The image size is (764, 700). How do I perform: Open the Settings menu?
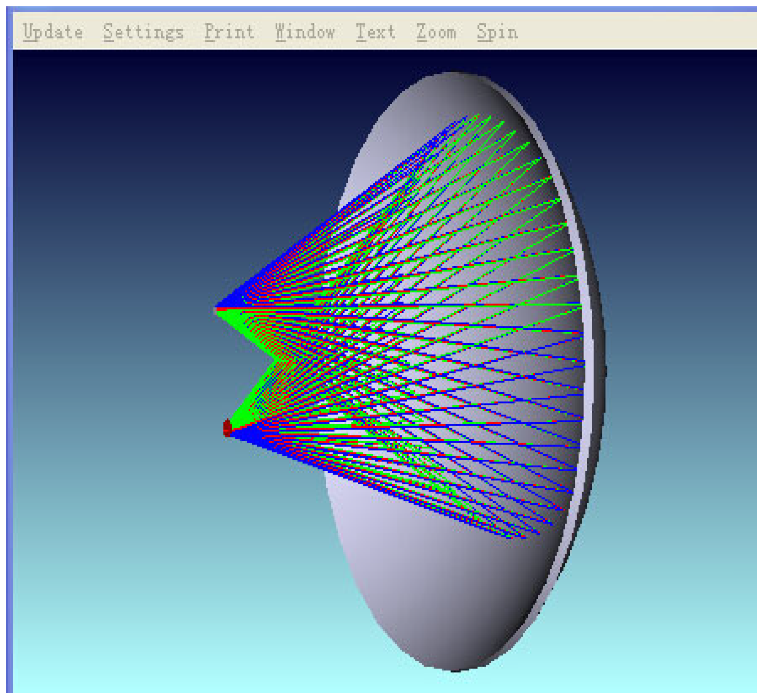point(144,33)
